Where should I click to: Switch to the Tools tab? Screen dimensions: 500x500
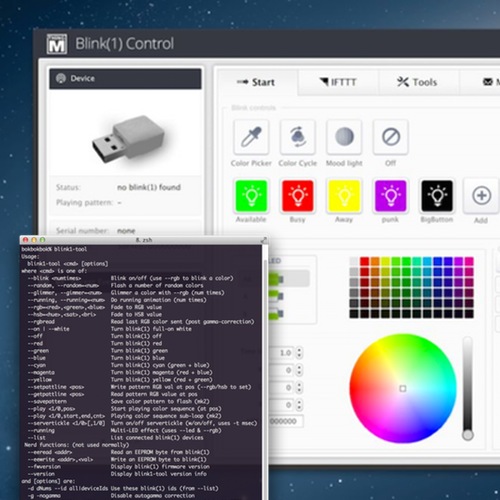point(417,82)
